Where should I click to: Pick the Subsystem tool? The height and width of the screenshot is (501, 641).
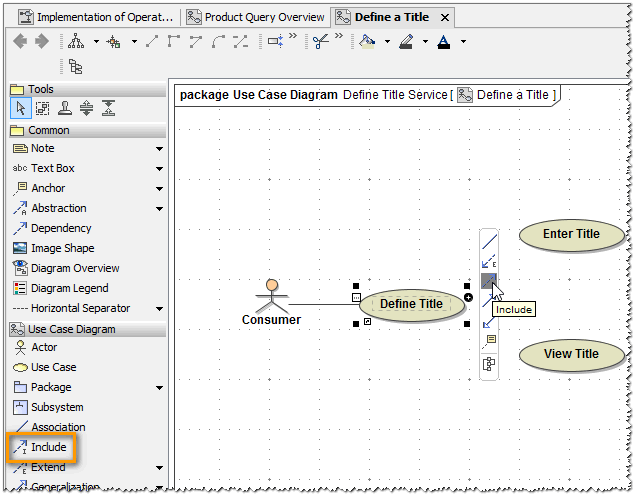pyautogui.click(x=57, y=407)
